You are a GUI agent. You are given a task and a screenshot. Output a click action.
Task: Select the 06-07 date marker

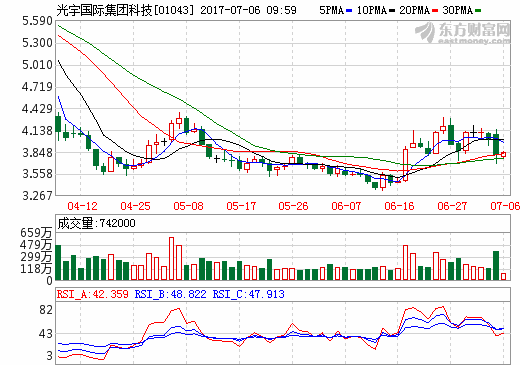click(346, 206)
